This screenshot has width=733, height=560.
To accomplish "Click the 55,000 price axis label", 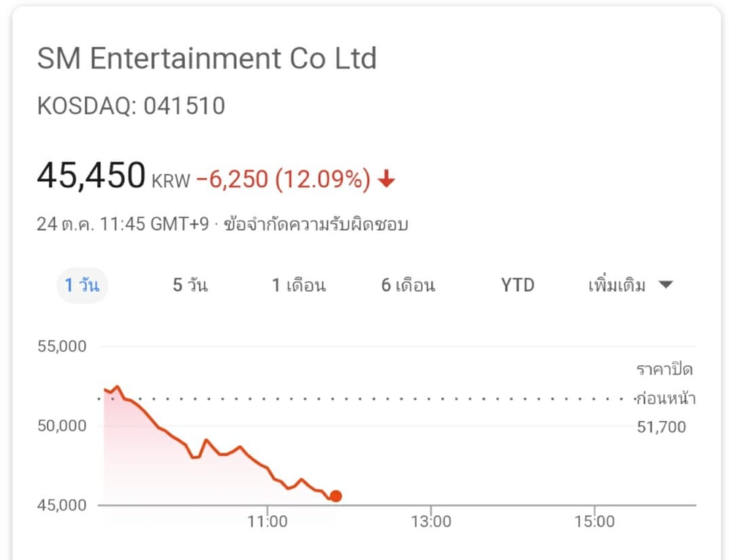I will tap(62, 346).
